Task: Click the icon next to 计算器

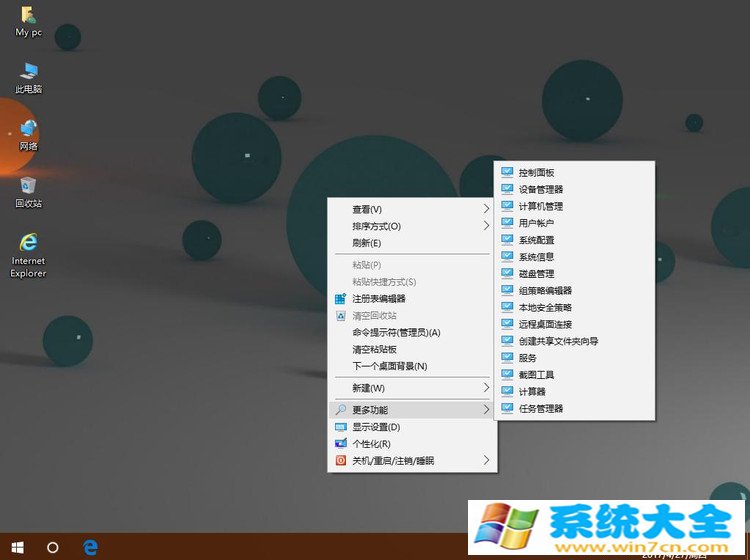Action: click(507, 392)
